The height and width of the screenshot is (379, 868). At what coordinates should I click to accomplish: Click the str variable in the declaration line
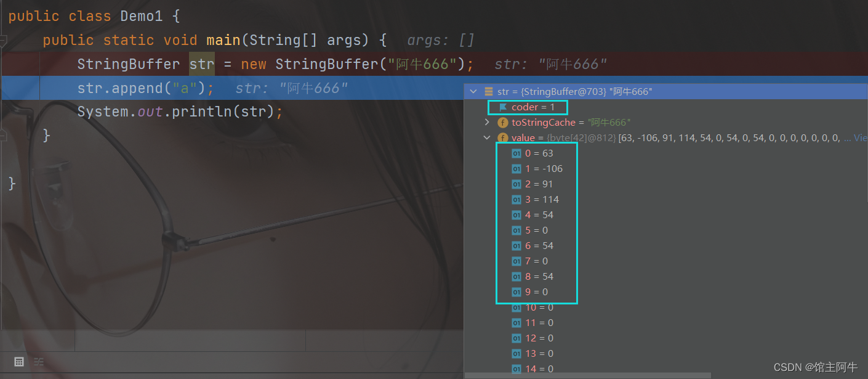202,64
